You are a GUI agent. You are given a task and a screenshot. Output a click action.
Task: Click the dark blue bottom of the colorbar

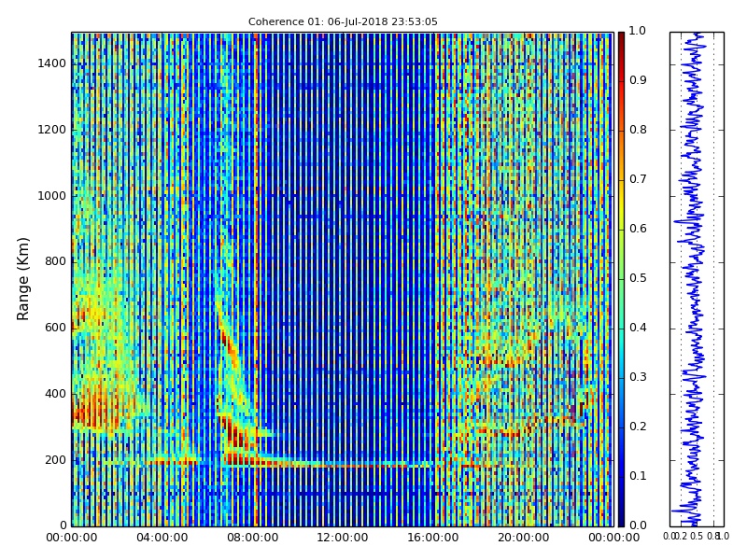click(621, 519)
